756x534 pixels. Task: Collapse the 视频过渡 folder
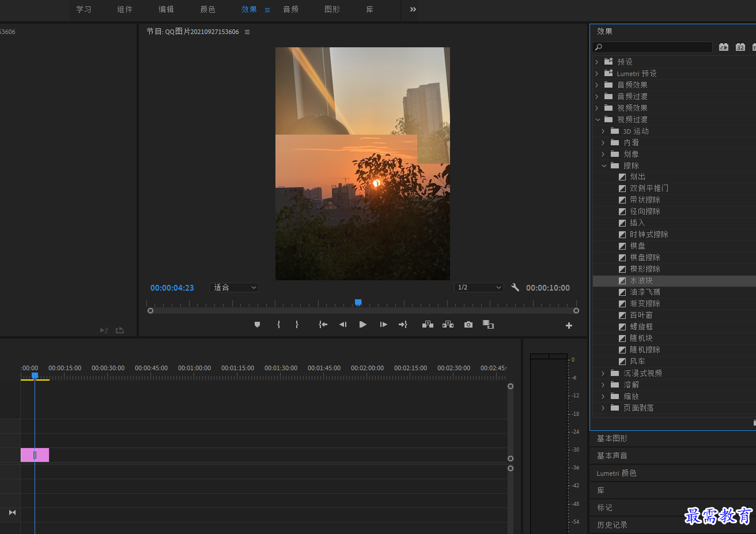pyautogui.click(x=597, y=119)
